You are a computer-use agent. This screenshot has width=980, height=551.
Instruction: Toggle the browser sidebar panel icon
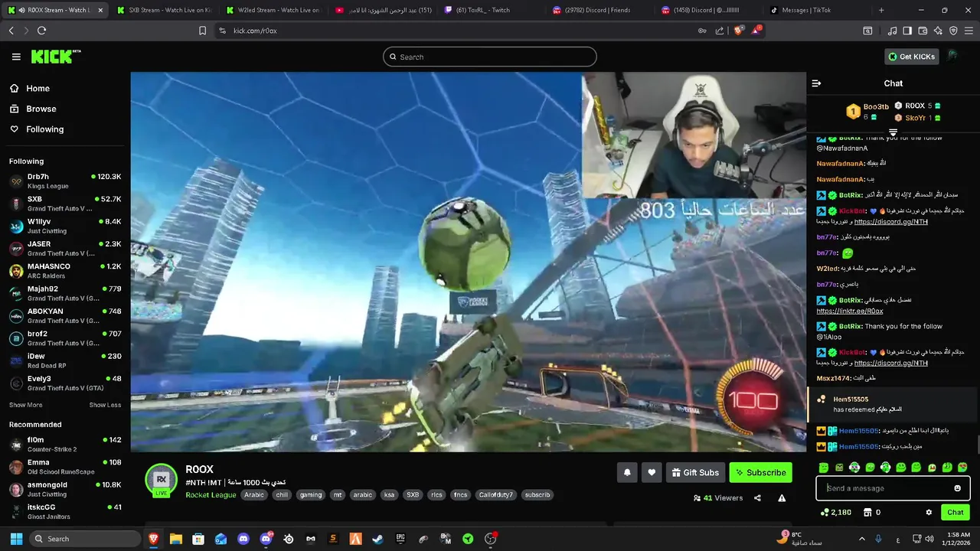click(907, 31)
